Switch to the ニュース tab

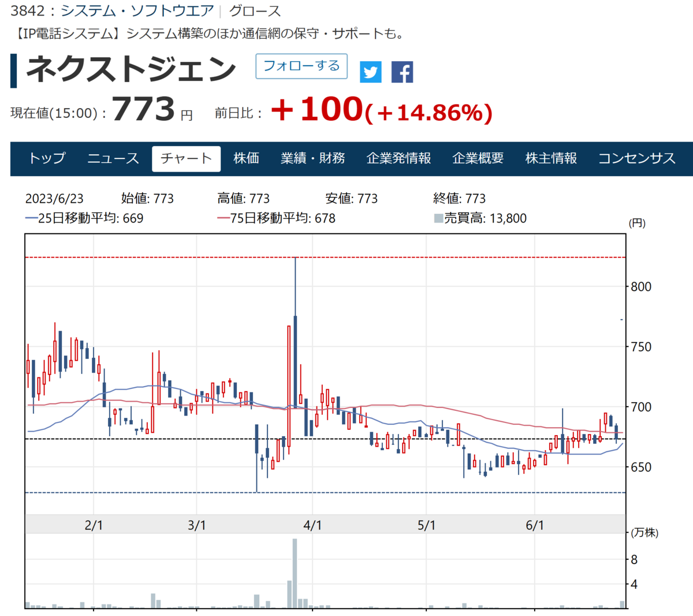tap(113, 158)
